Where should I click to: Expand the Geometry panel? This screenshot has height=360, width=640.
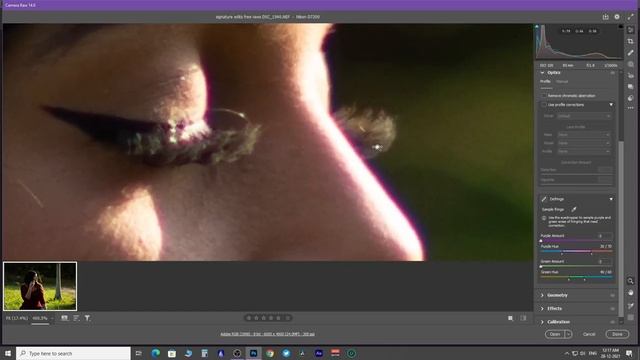542,295
